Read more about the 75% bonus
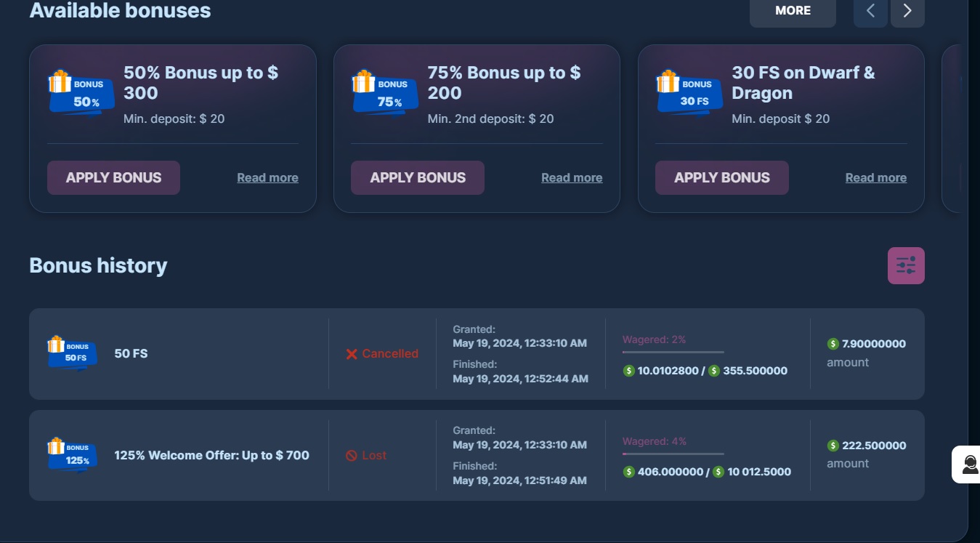This screenshot has width=980, height=543. tap(572, 178)
